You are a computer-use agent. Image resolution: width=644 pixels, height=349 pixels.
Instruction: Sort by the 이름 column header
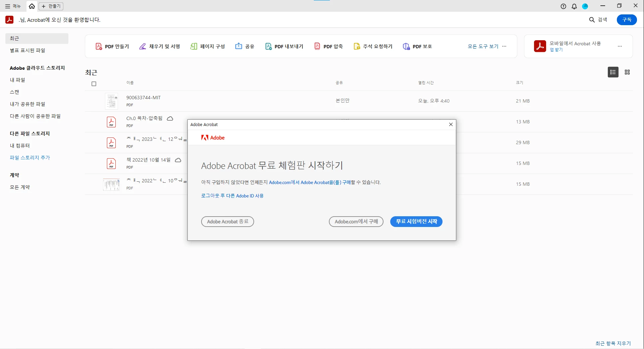130,83
